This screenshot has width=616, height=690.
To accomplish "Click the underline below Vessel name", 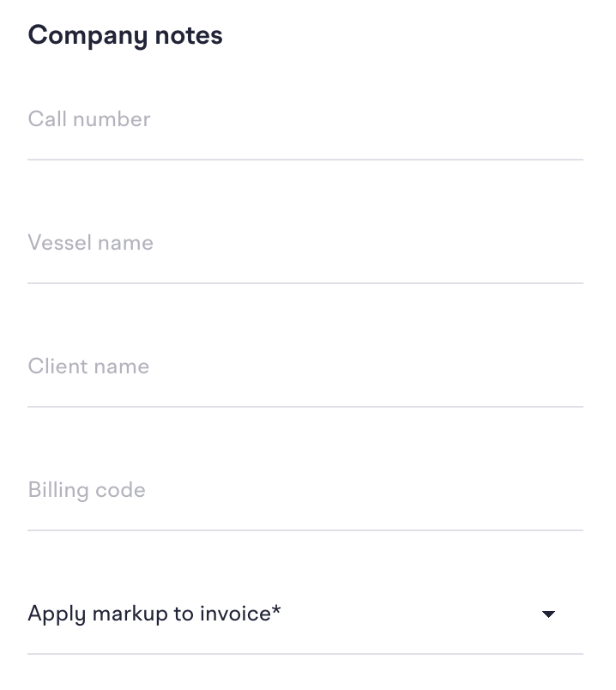I will click(x=305, y=283).
